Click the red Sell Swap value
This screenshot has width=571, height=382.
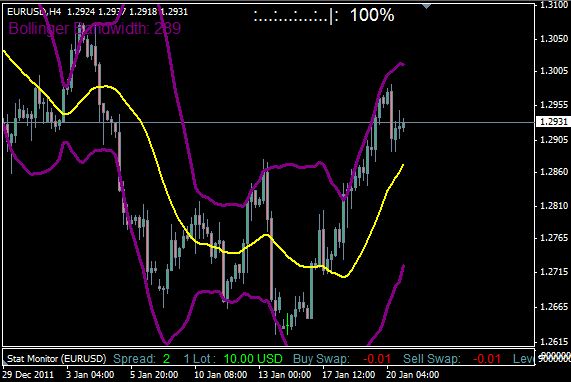(487, 359)
